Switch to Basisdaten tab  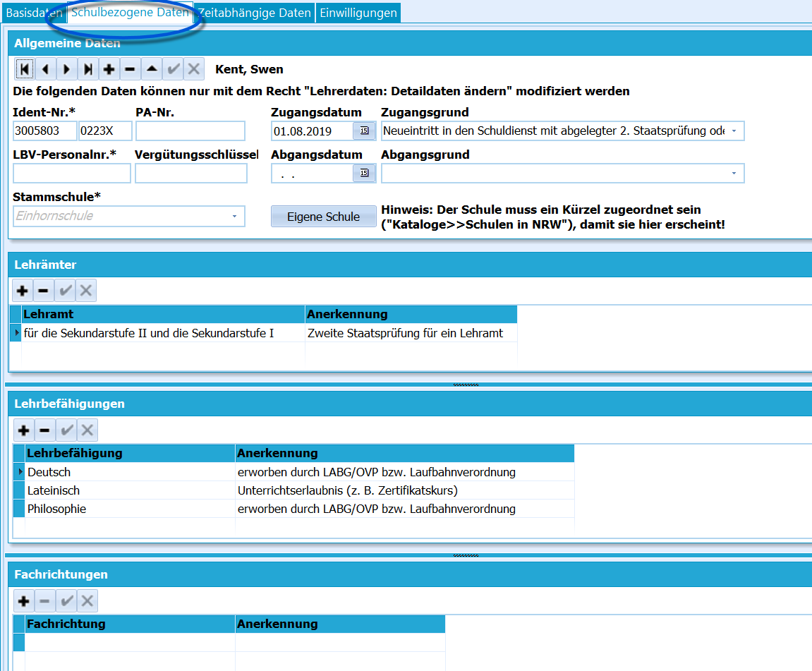(34, 13)
